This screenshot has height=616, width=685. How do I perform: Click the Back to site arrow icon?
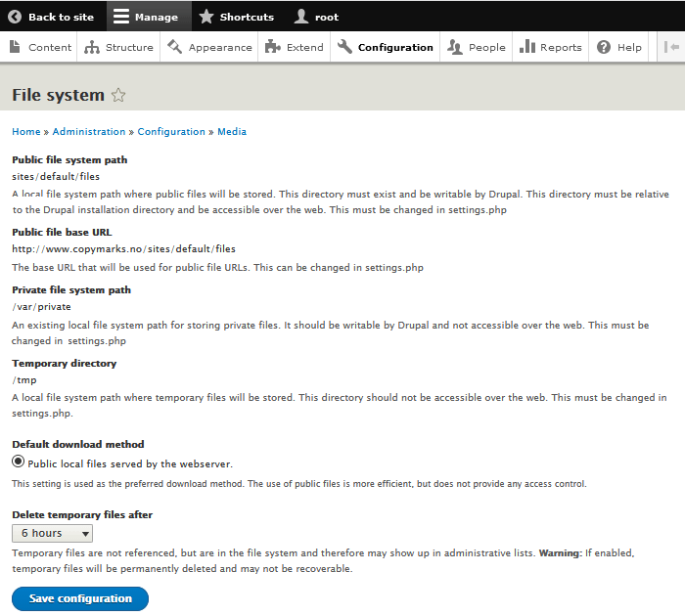coord(15,17)
